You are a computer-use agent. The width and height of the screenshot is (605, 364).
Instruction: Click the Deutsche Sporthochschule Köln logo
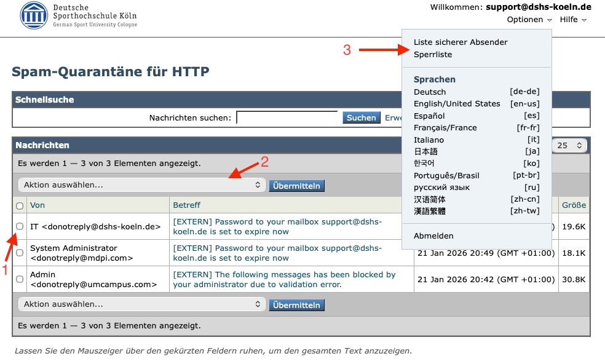78,15
